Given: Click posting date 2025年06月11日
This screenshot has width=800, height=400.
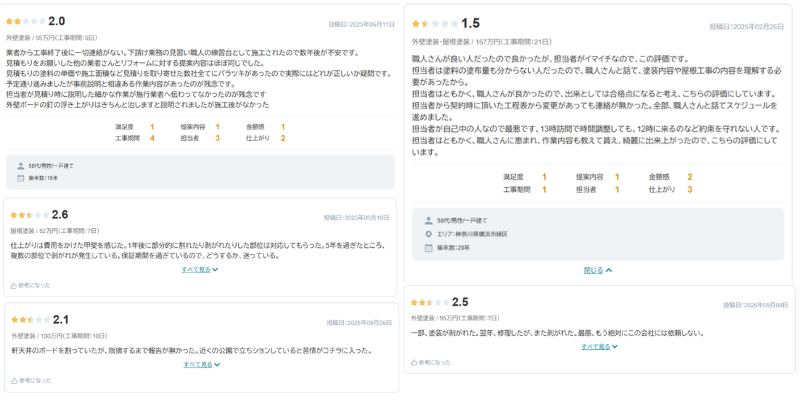Looking at the screenshot, I should (x=361, y=24).
